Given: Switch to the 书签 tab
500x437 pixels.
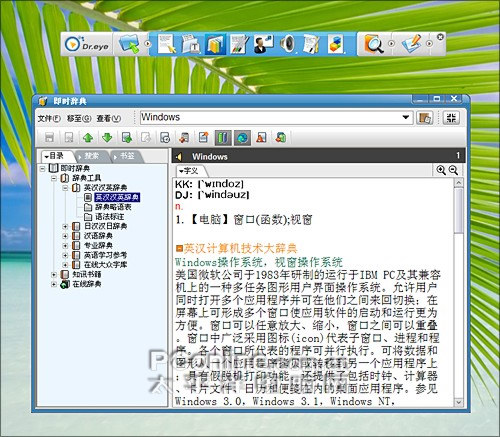Looking at the screenshot, I should point(127,156).
